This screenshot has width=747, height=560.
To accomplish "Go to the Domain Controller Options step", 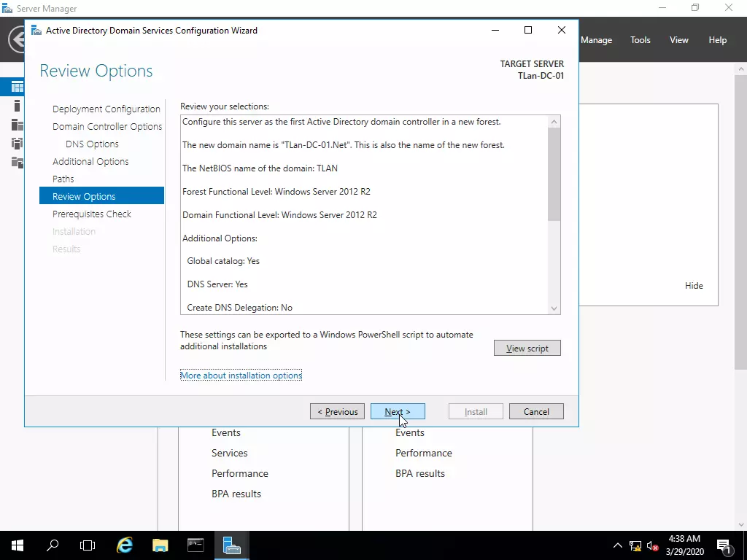I will point(107,127).
